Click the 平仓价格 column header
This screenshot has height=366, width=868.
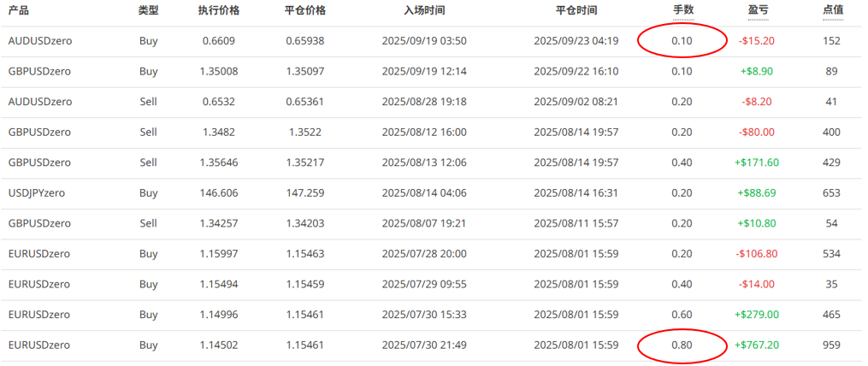(x=304, y=10)
